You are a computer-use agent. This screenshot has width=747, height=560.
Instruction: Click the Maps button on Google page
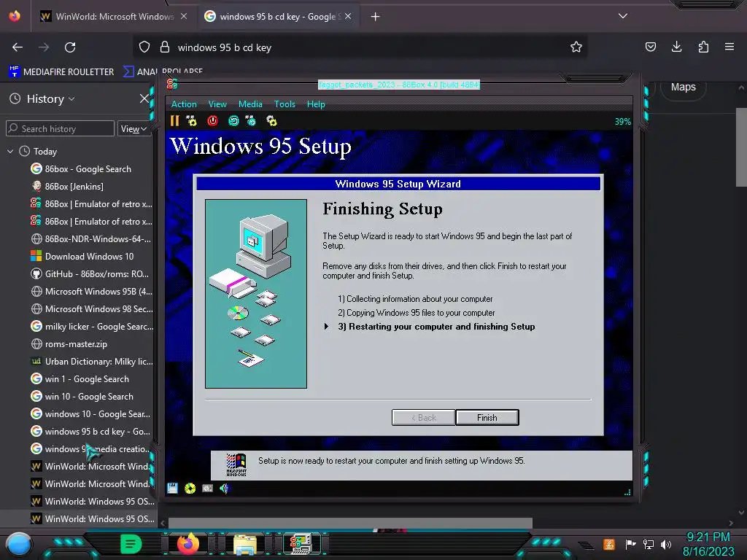pyautogui.click(x=683, y=87)
